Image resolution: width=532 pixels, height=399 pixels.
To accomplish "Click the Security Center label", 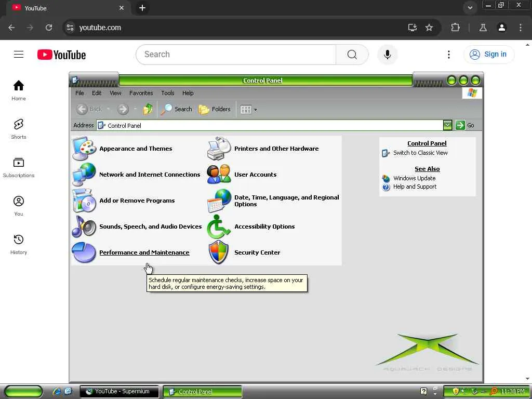I will tap(257, 252).
